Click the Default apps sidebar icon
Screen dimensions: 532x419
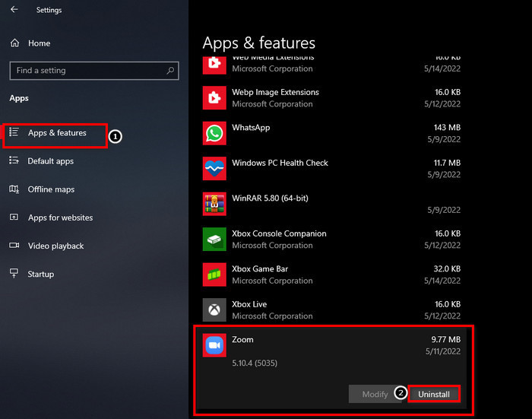[14, 160]
